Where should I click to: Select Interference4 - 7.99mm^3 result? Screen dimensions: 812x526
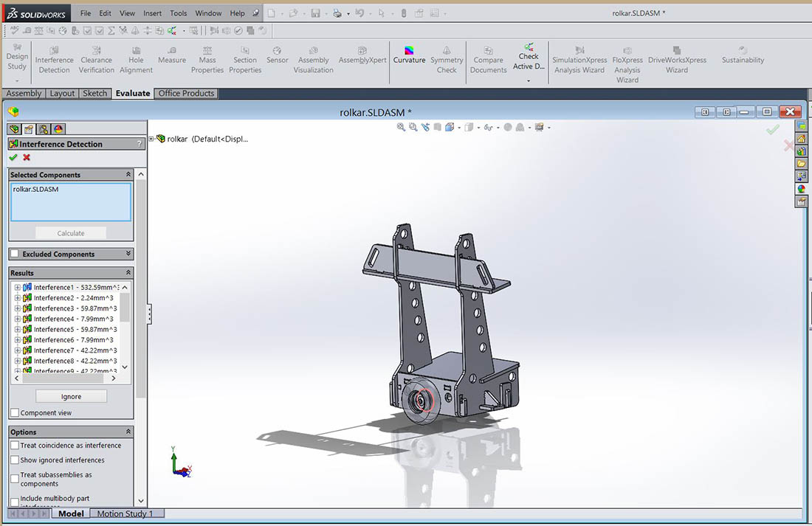tap(73, 319)
